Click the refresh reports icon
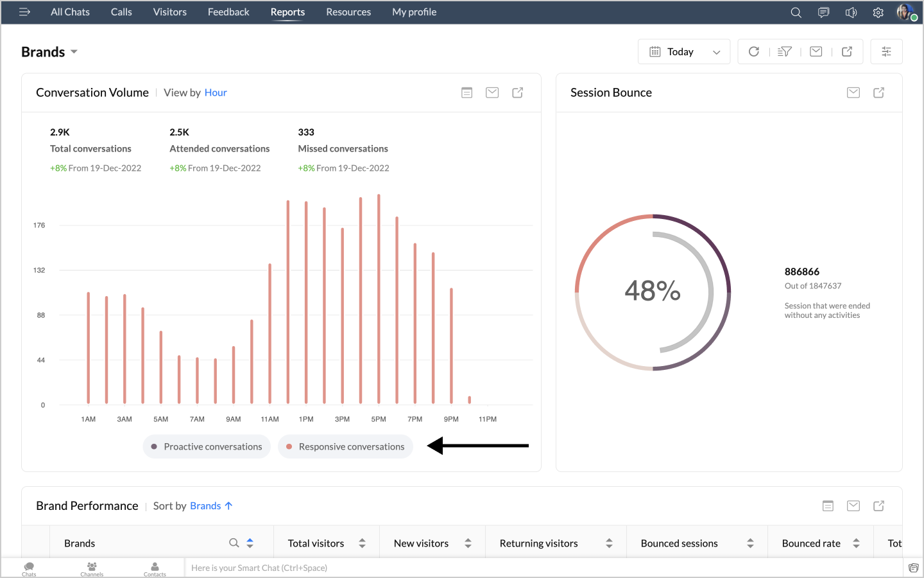 [754, 51]
